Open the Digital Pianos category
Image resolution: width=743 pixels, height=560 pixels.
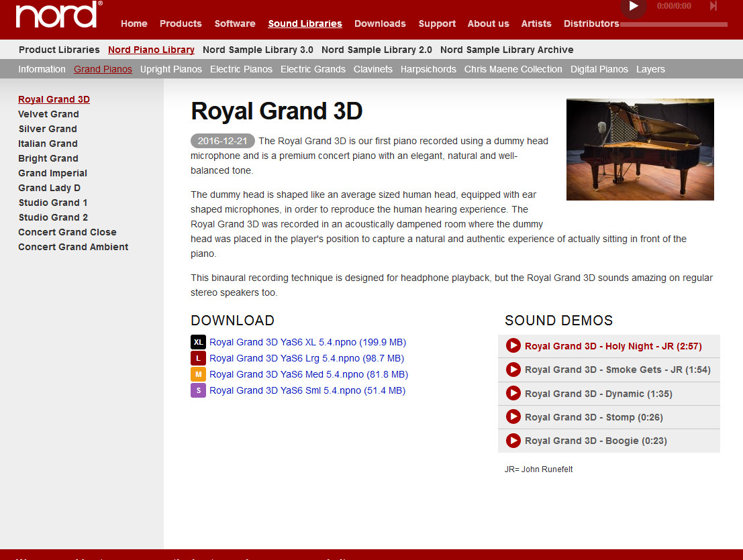click(x=599, y=69)
